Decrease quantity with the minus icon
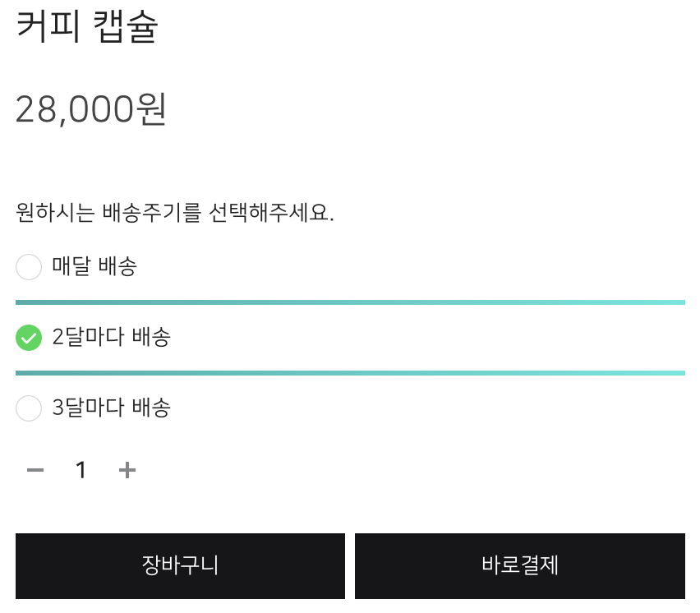 (35, 470)
